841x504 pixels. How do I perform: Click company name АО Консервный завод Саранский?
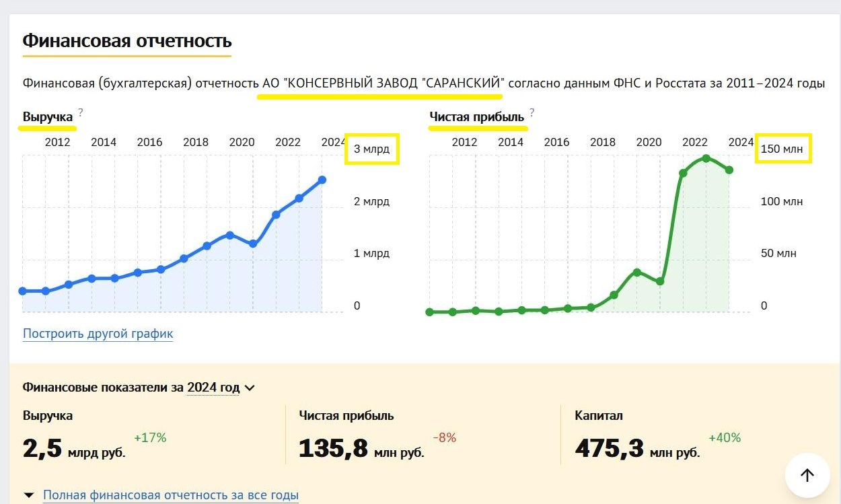[x=380, y=83]
